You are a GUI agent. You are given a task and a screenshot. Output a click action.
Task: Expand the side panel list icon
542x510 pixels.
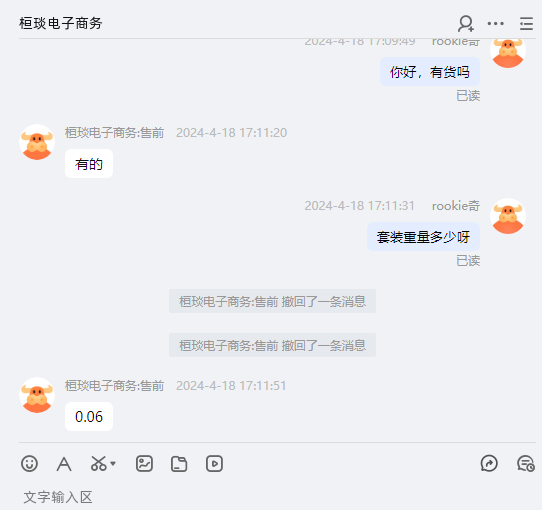526,24
